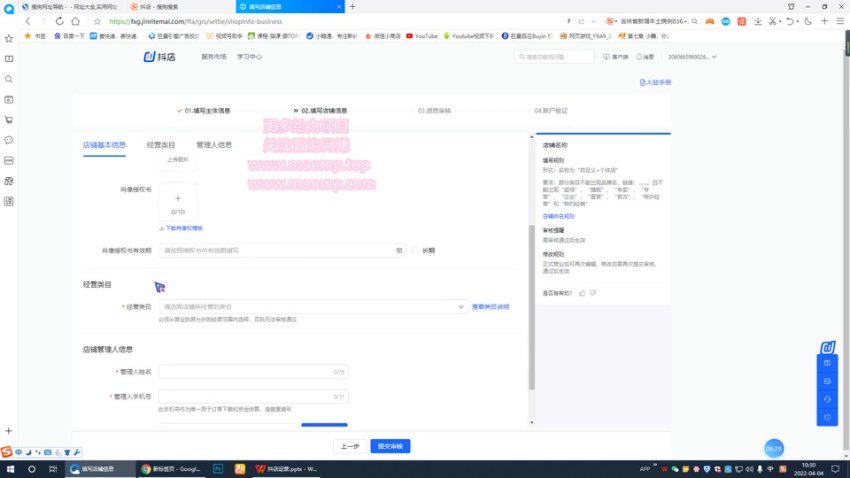Click the headset support icon in floating panel

point(827,398)
